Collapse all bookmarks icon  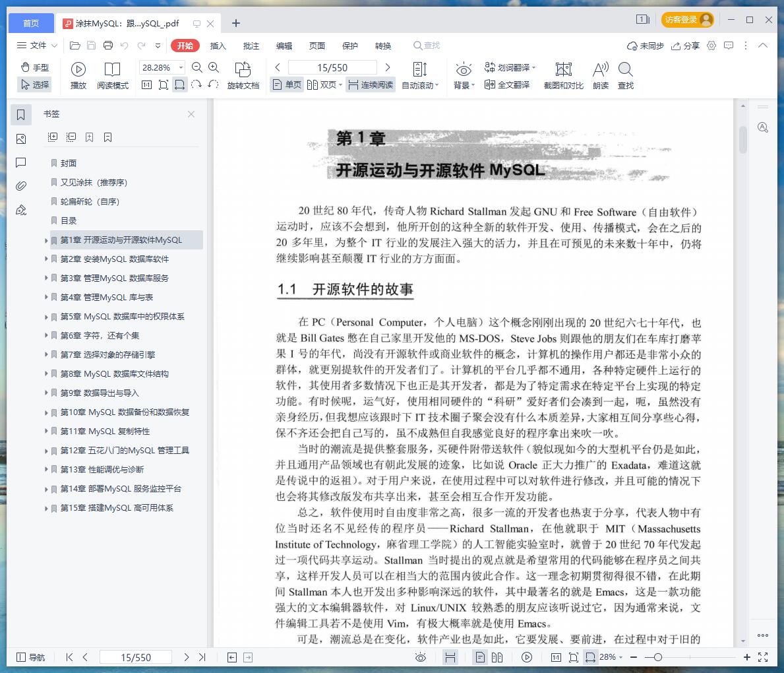(71, 137)
